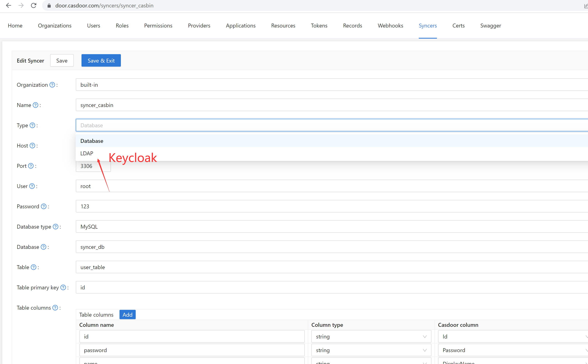
Task: Click the padlock icon in the address bar
Action: (x=49, y=5)
